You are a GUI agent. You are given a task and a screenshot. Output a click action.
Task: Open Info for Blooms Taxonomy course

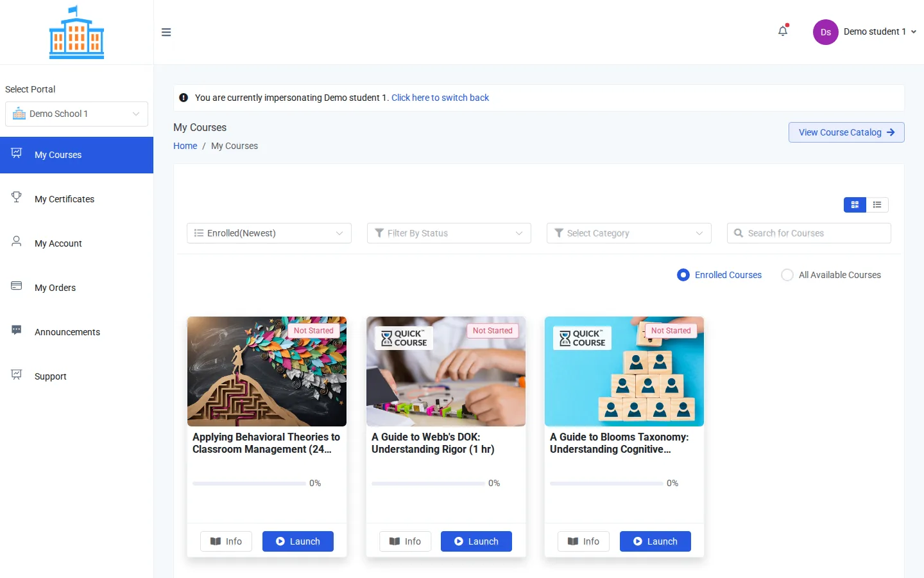pos(583,541)
